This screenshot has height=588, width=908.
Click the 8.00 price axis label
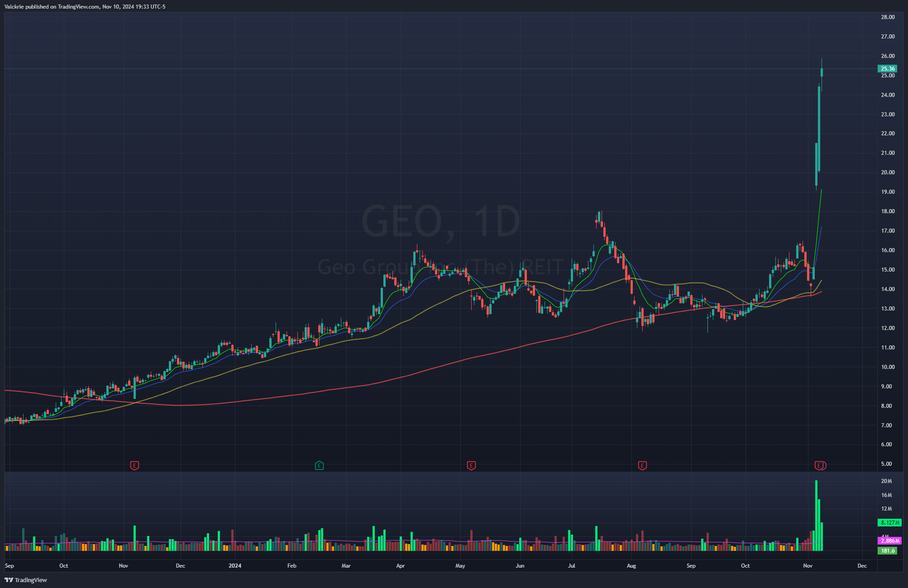tap(886, 406)
